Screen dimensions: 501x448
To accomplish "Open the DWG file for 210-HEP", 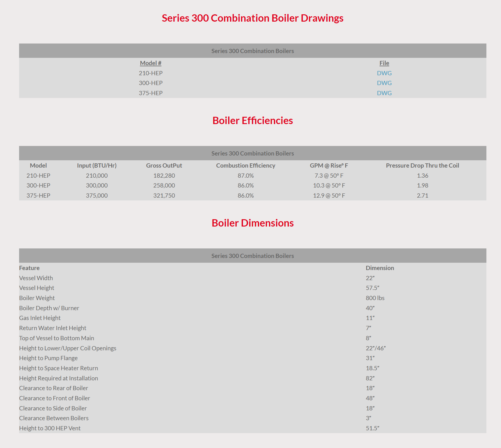I will click(384, 73).
